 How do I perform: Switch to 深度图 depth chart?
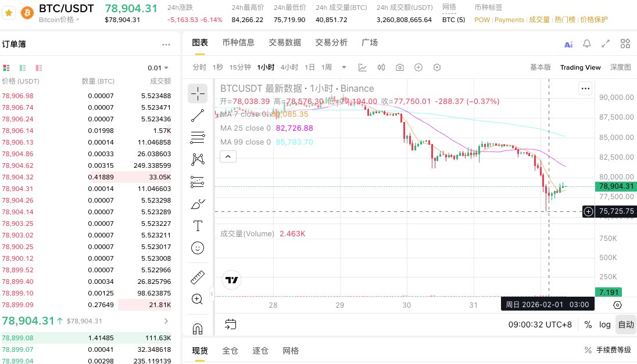click(620, 67)
